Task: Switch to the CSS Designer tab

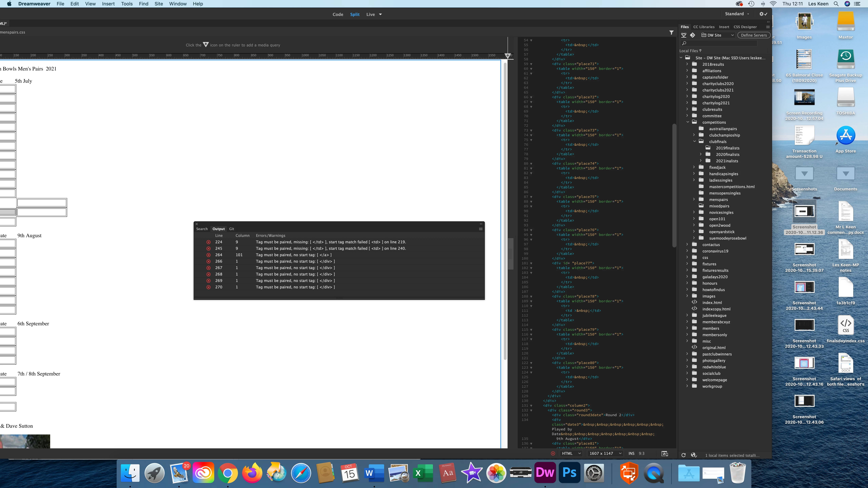Action: (x=745, y=27)
